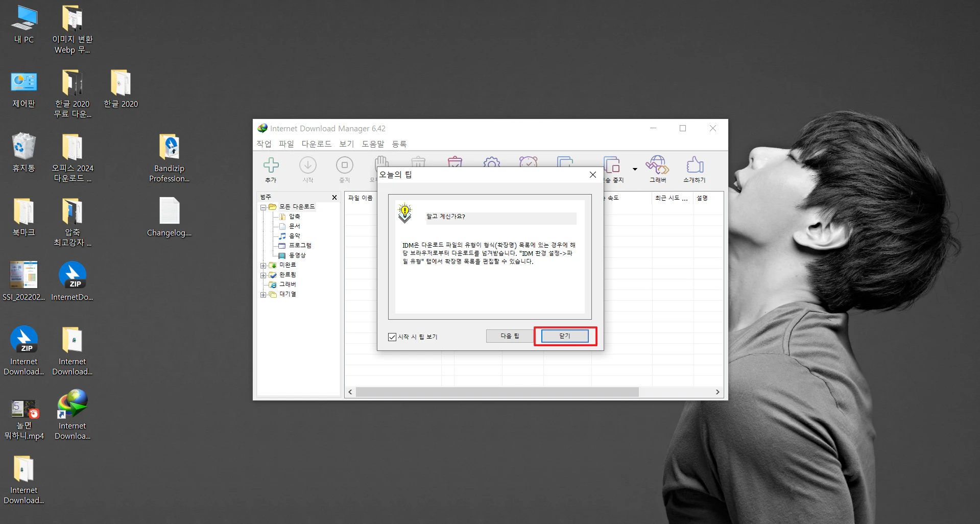This screenshot has width=980, height=524.
Task: Open the 등록 menu
Action: coord(399,144)
